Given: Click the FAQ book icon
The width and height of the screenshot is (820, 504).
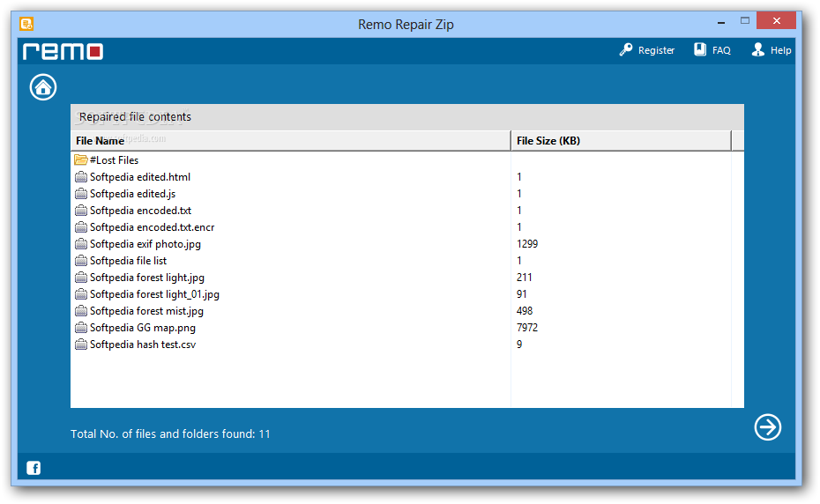Looking at the screenshot, I should [700, 49].
